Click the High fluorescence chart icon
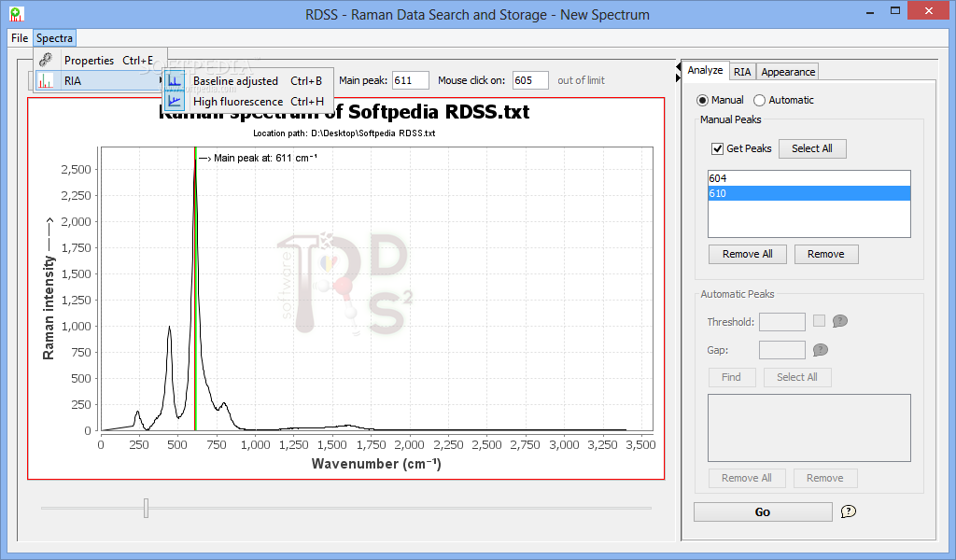The width and height of the screenshot is (956, 560). click(175, 101)
